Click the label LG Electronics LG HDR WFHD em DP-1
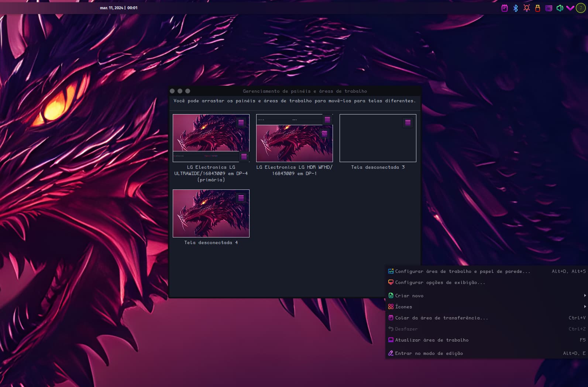The height and width of the screenshot is (387, 588). coord(295,170)
